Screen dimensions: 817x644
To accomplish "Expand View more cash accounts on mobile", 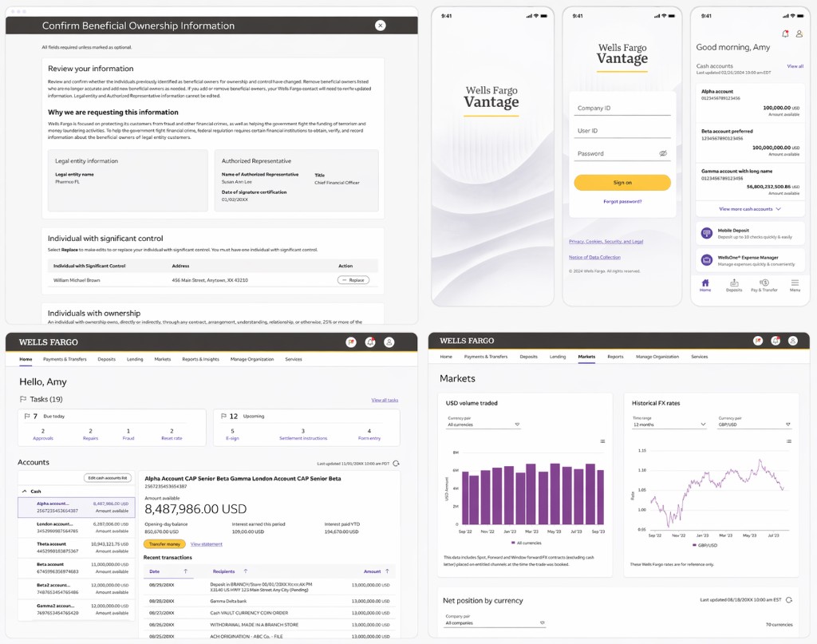I will (750, 209).
